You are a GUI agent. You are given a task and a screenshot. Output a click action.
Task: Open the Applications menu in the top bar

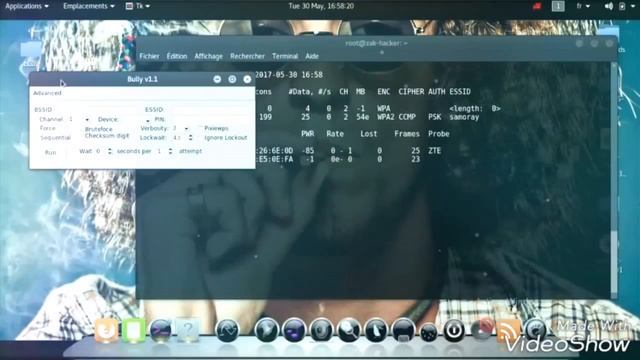[x=27, y=6]
